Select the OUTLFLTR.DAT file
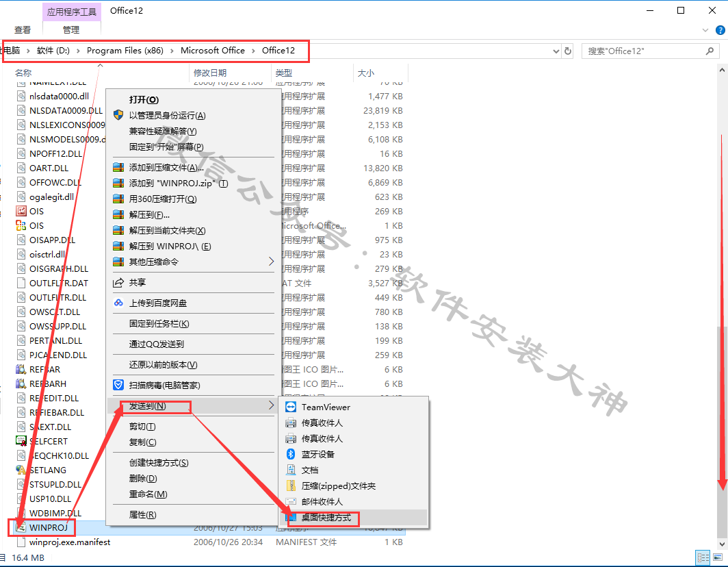Screen dimensions: 728x567 coord(59,283)
